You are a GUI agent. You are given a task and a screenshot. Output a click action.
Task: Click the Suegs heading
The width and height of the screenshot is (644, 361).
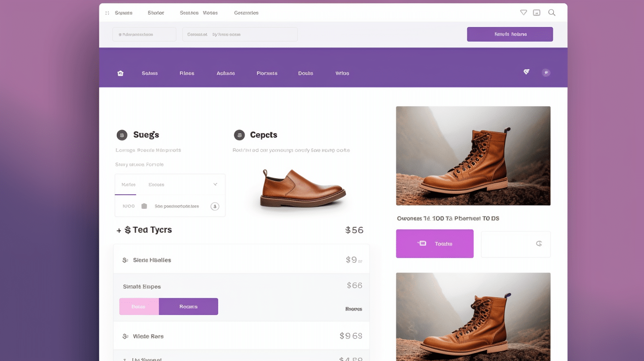click(x=146, y=135)
